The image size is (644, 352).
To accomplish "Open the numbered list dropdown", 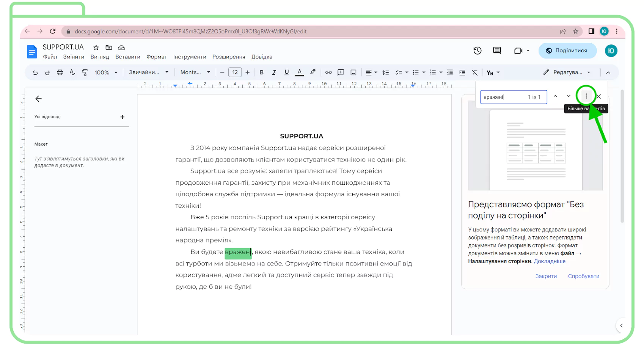I will pyautogui.click(x=436, y=72).
